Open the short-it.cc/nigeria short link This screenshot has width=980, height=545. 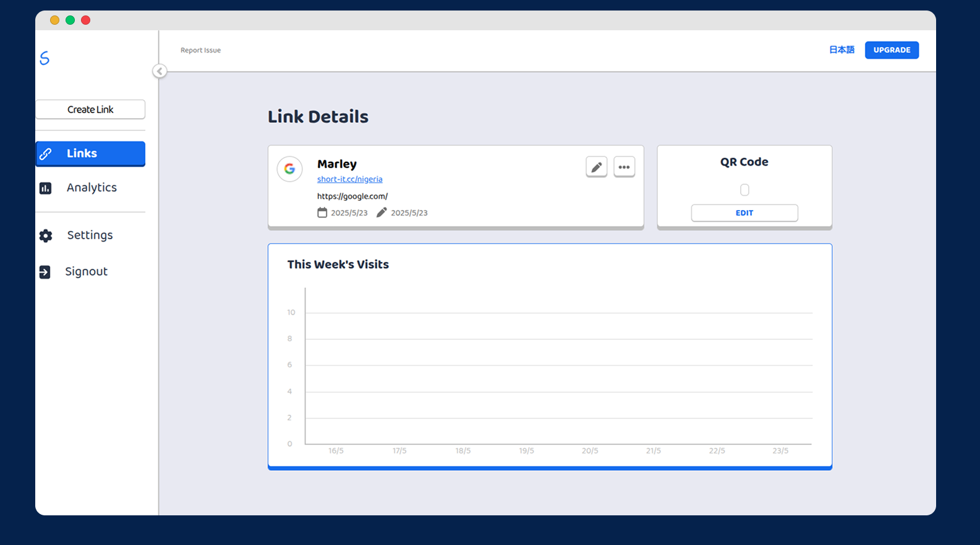349,179
